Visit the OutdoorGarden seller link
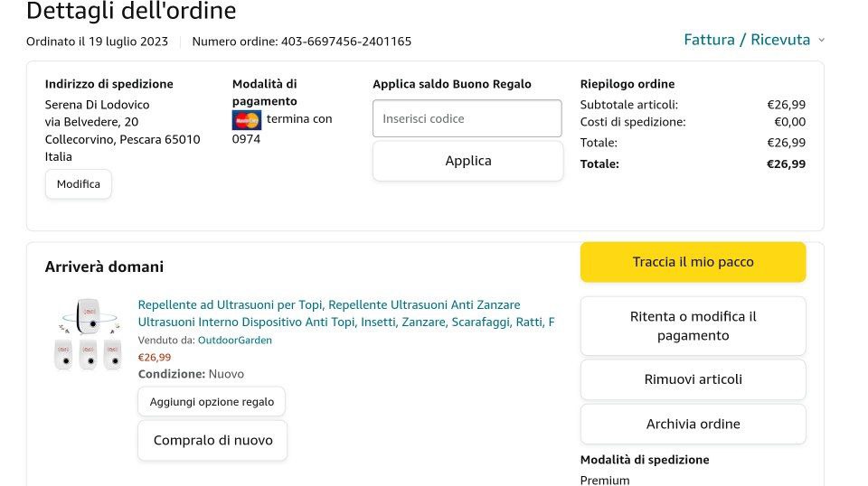 234,341
